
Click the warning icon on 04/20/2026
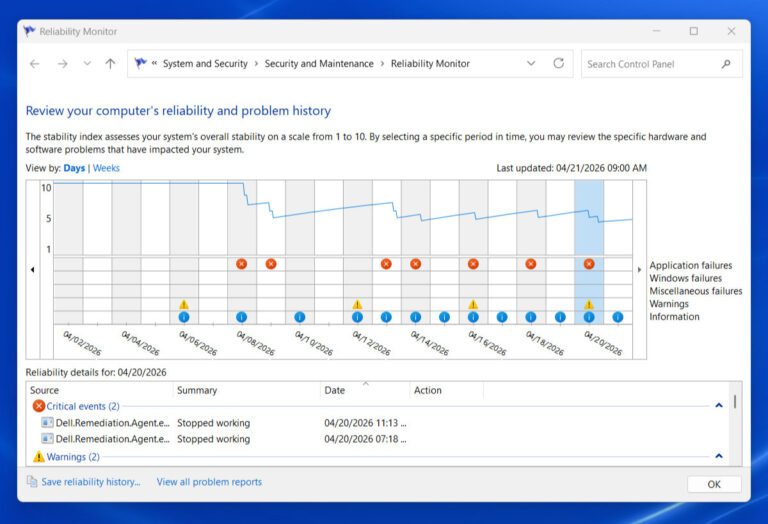tap(589, 304)
